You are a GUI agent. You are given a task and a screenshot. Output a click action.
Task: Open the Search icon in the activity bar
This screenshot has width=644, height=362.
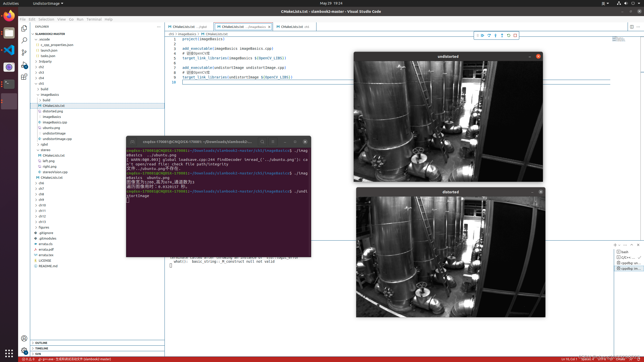coord(24,40)
